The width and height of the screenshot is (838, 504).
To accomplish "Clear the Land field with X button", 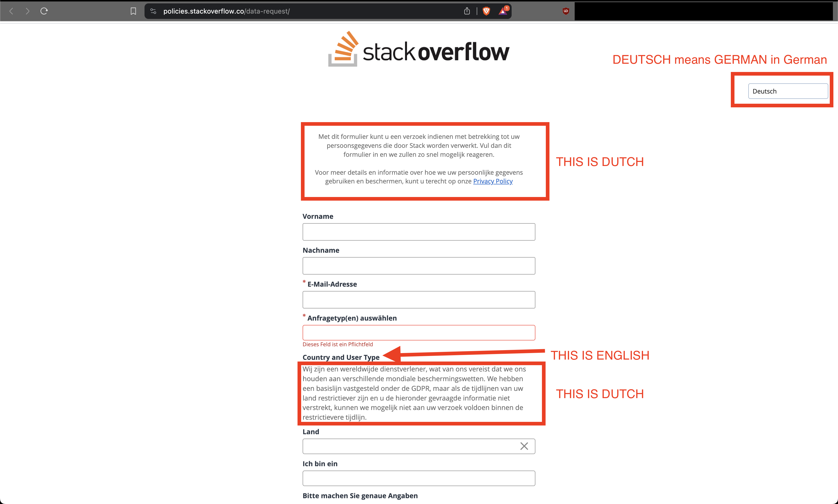I will [x=523, y=445].
